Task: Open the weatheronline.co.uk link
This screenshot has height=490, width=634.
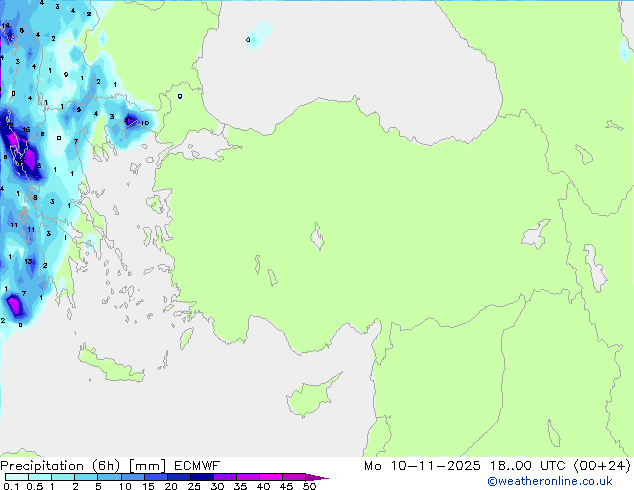Action: [550, 481]
